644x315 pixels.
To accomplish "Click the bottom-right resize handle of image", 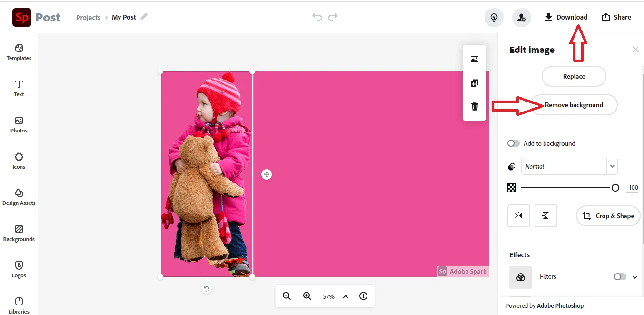I will tap(252, 276).
